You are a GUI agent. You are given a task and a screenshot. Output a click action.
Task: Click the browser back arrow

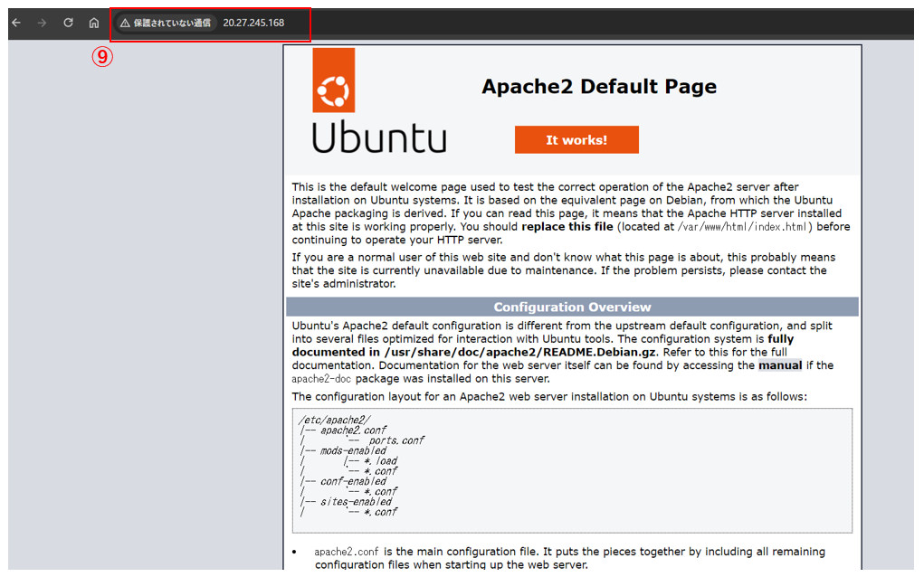16,23
